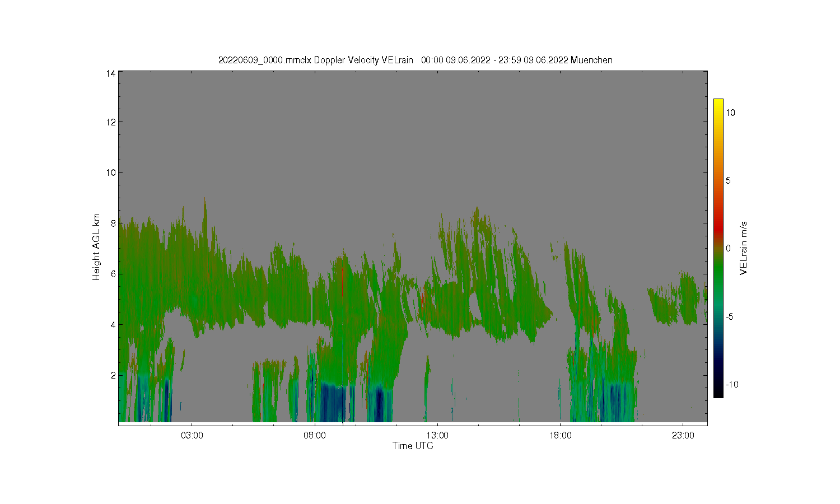Click the height tick label 6
This screenshot has height=504, width=840.
tap(113, 274)
